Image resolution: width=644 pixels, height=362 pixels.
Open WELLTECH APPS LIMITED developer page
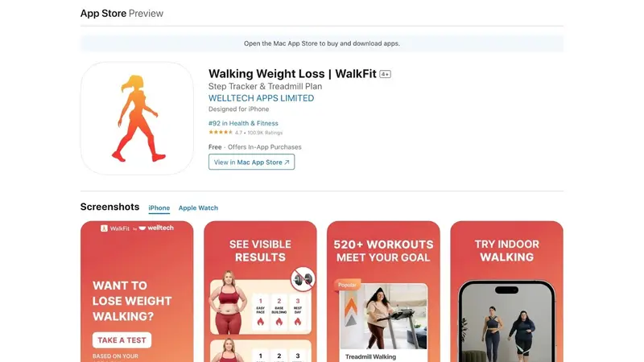pos(261,98)
